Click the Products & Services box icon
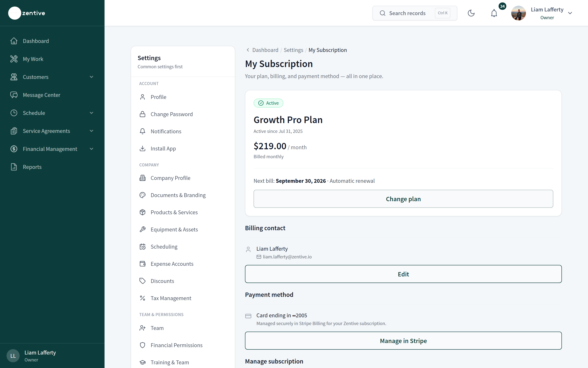 (143, 212)
